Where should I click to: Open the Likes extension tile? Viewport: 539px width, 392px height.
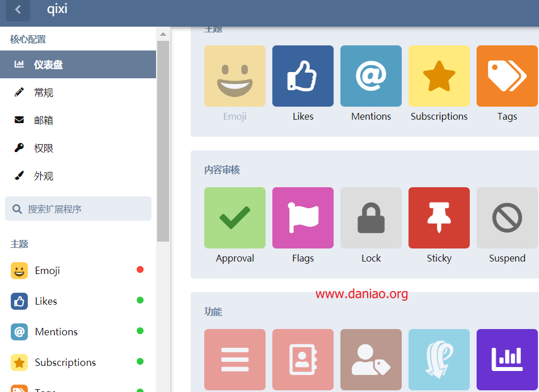tap(302, 77)
